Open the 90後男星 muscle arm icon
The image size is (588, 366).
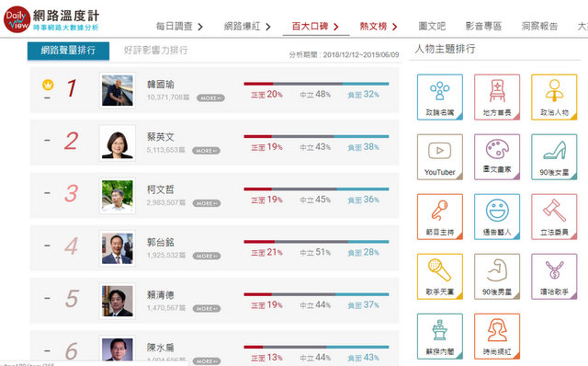[x=497, y=277]
